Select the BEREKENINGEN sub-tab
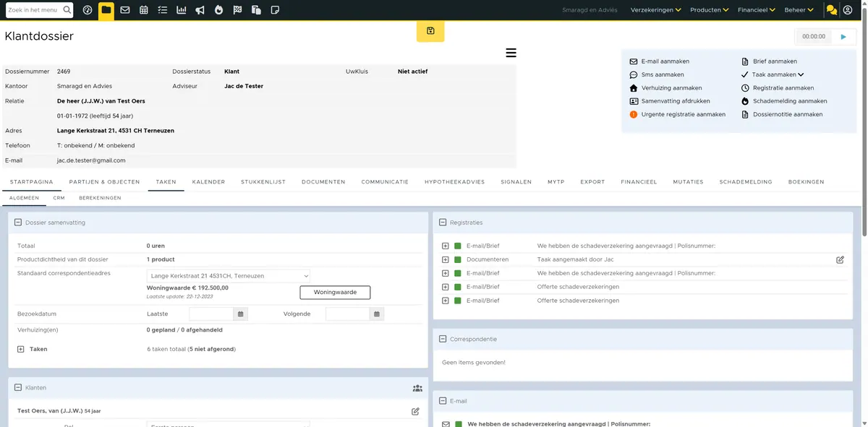Viewport: 868px width, 427px height. [100, 198]
